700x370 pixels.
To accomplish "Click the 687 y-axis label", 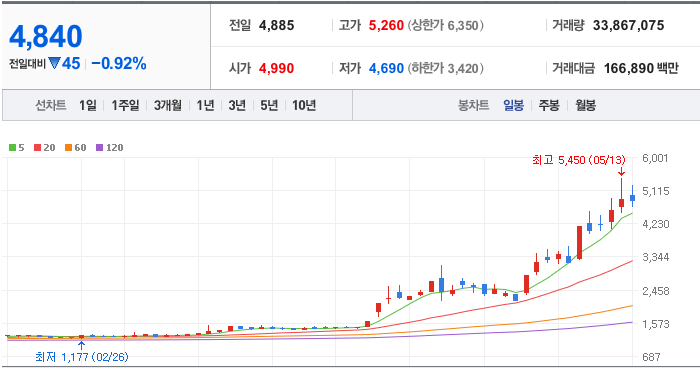I will 651,357.
